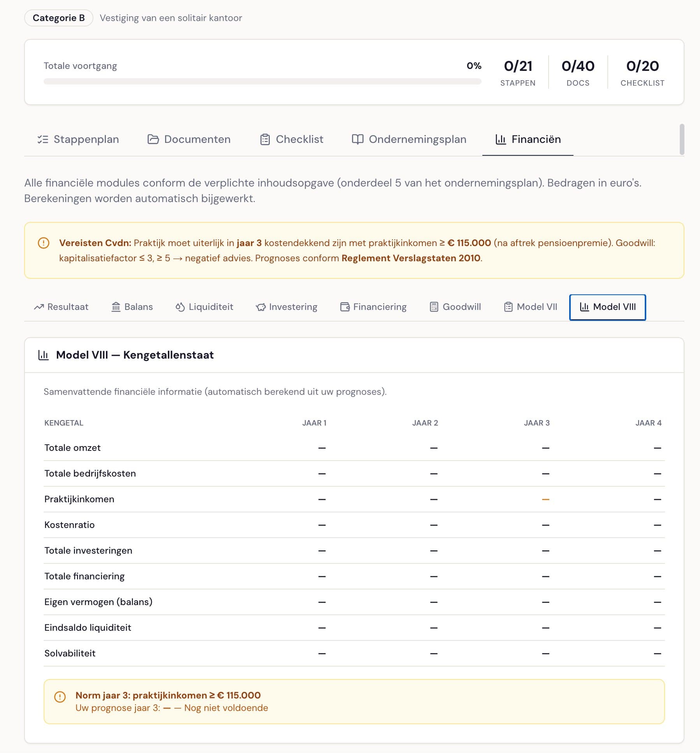Click the Investering piggy bank icon
The image size is (700, 753).
[260, 307]
